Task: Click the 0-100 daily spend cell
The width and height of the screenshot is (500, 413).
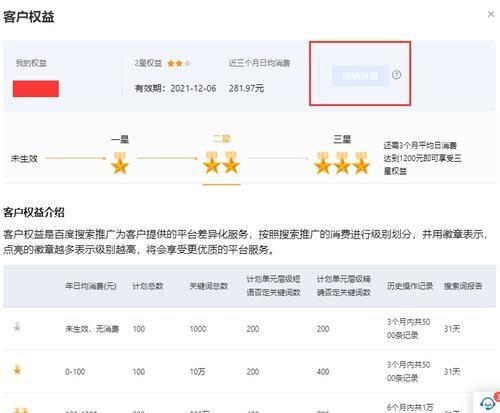Action: tap(75, 372)
